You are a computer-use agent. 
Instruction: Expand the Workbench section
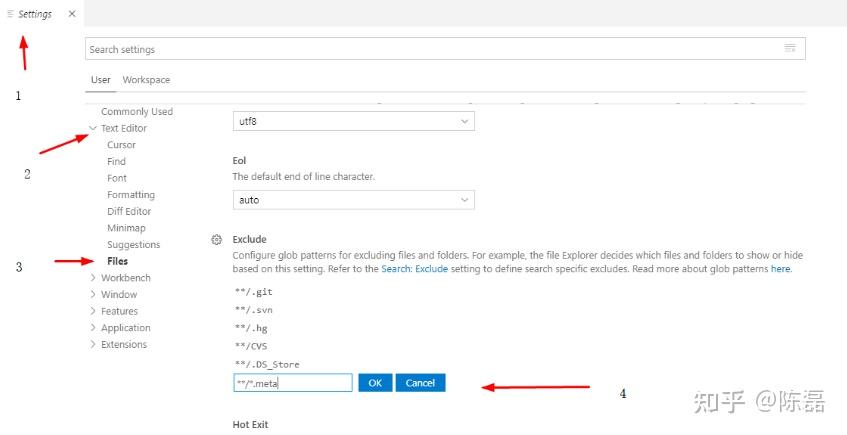point(93,278)
